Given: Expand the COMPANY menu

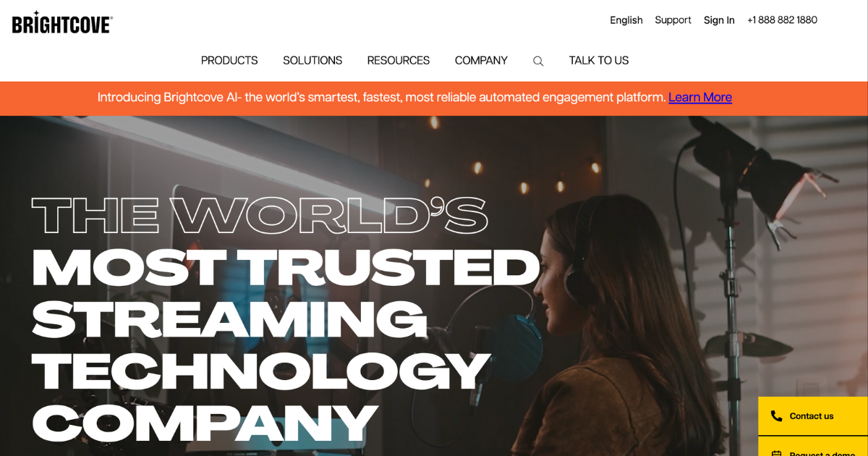Looking at the screenshot, I should pos(481,61).
